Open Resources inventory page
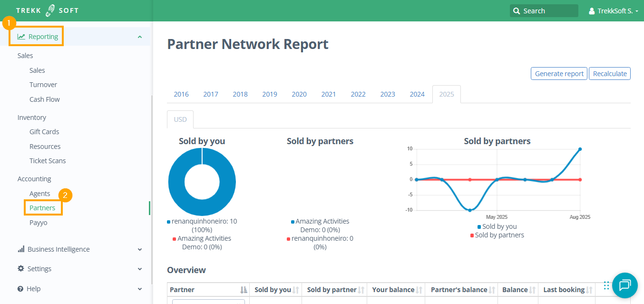Screen dimensions: 644x304 point(45,147)
